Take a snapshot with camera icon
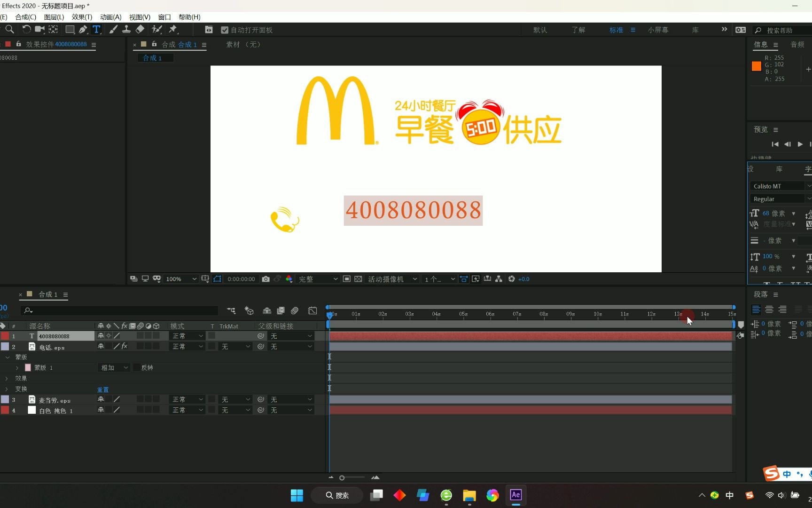812x508 pixels. [265, 279]
